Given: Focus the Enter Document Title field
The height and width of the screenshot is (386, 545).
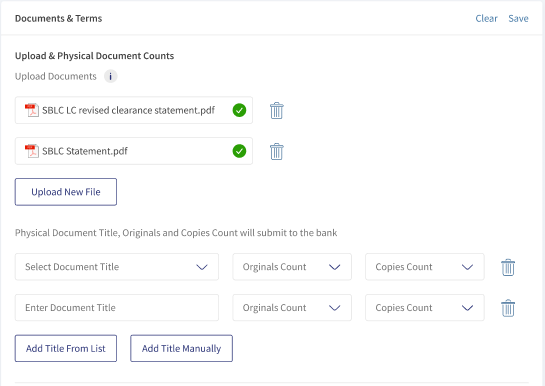Looking at the screenshot, I should [117, 307].
